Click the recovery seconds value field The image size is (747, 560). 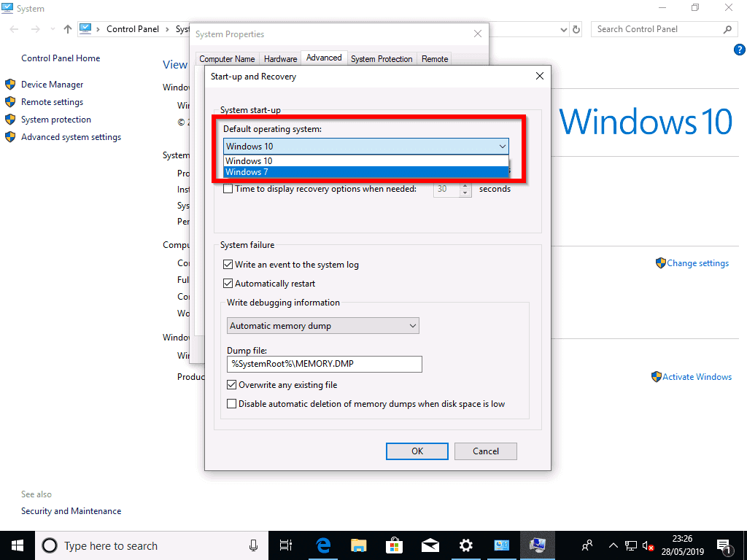pyautogui.click(x=446, y=189)
